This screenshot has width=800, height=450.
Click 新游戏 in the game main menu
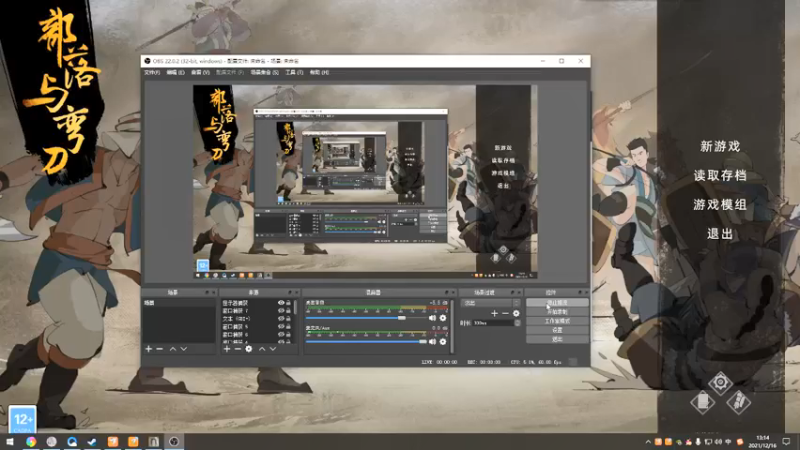coord(720,146)
